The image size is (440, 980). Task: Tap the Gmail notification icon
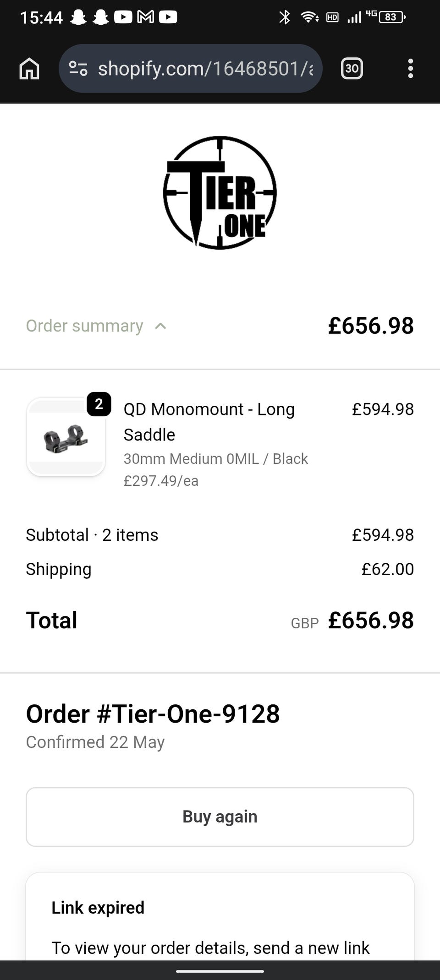pyautogui.click(x=146, y=17)
